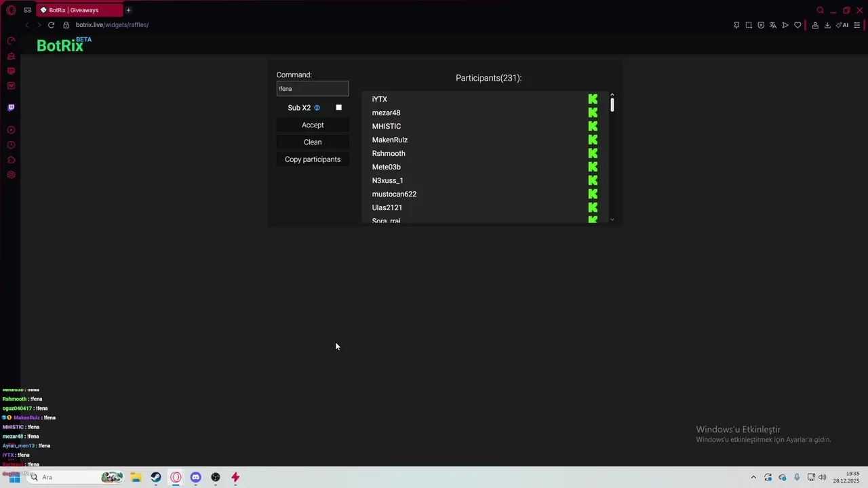Take a snapshot with the selection icon
The image size is (868, 488).
[x=749, y=25]
